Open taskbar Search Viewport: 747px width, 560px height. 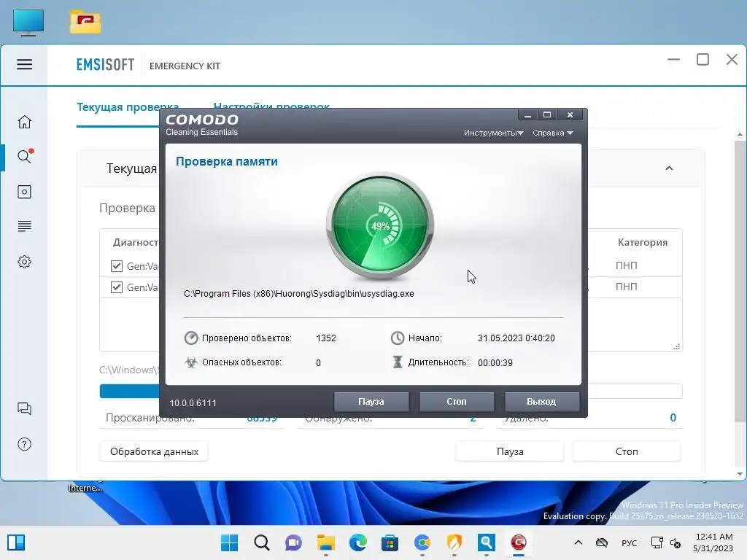262,542
